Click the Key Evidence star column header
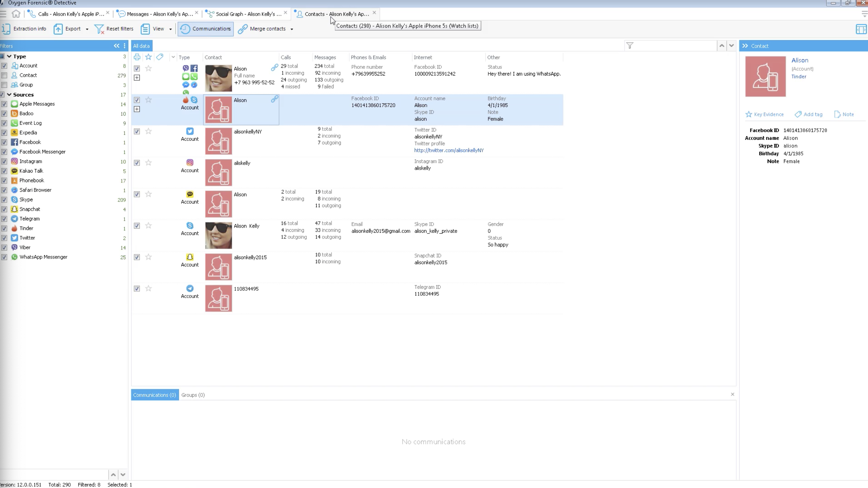Screen dimensions: 868x488 point(148,57)
